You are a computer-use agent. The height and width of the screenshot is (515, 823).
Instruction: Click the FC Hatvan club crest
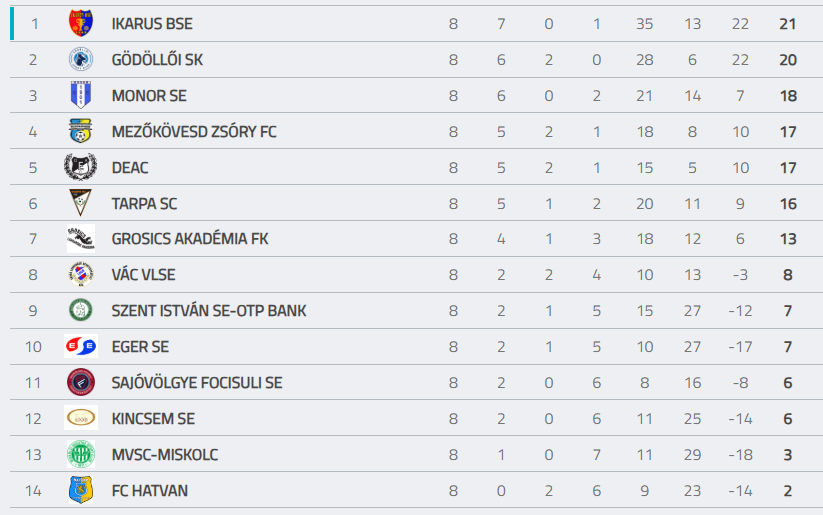[x=80, y=491]
